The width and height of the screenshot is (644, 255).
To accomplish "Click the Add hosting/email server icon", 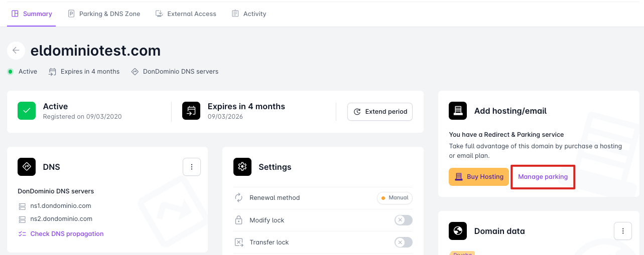I will (458, 111).
